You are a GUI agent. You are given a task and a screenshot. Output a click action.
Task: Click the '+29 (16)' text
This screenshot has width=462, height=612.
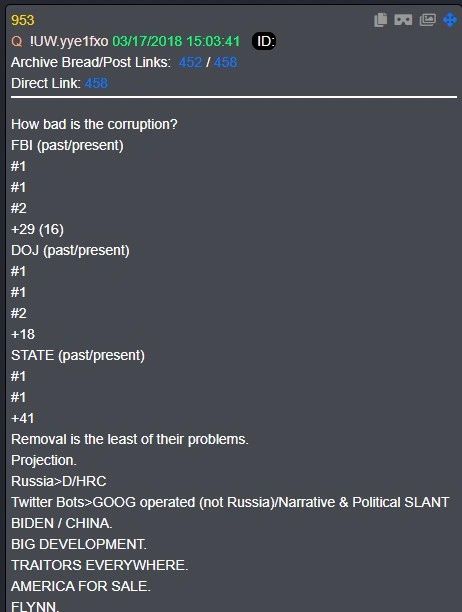(x=37, y=229)
